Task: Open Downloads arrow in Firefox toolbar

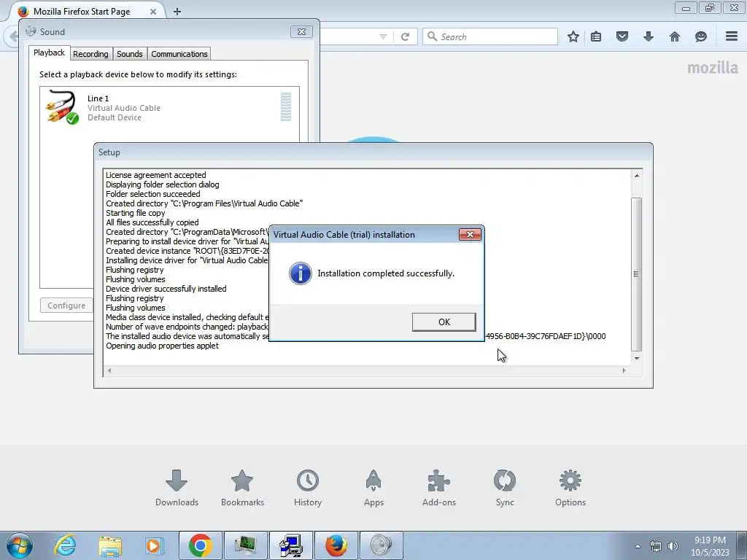Action: (649, 36)
